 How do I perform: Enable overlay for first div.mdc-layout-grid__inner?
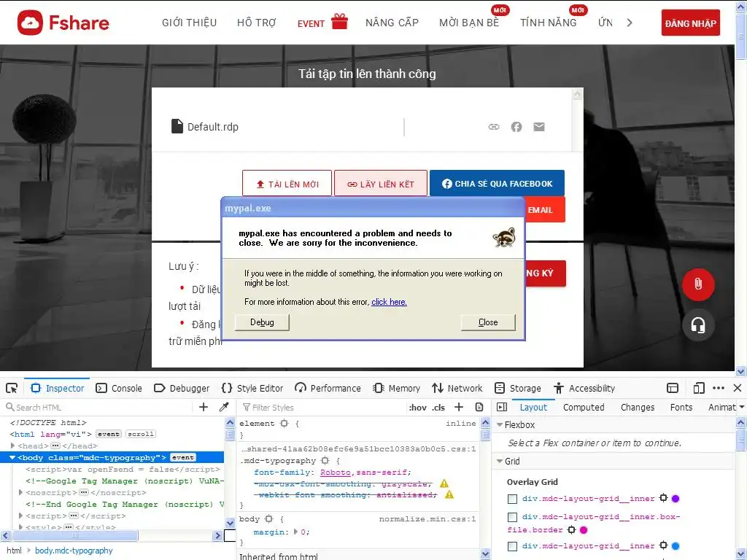tap(512, 499)
